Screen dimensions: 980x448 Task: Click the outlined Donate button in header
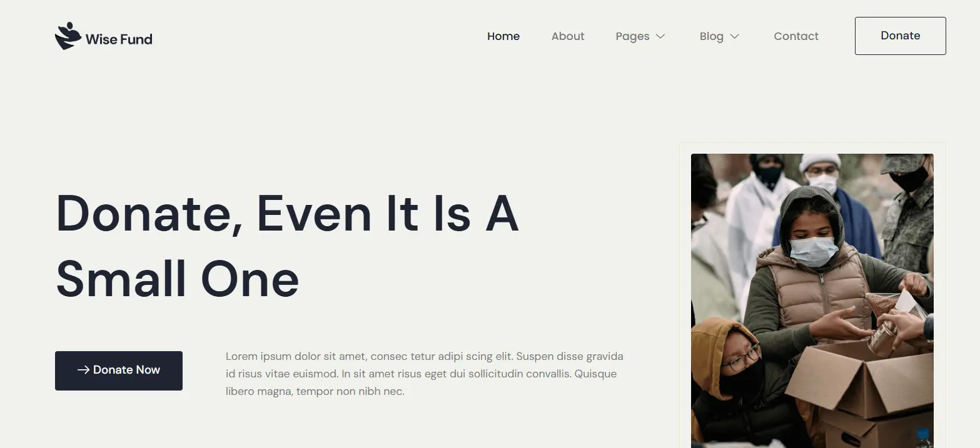point(901,36)
